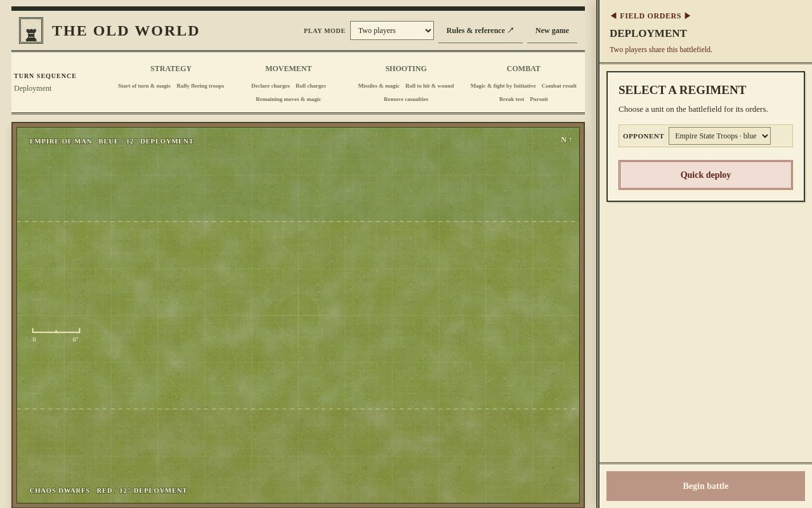Select the Shooting phase heading
812x508 pixels.
click(406, 69)
